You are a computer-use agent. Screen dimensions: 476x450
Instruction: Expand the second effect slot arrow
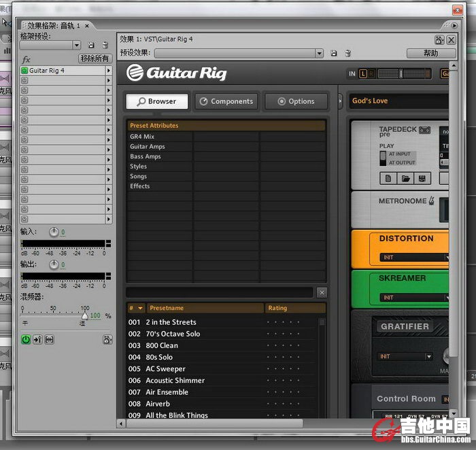coord(108,80)
